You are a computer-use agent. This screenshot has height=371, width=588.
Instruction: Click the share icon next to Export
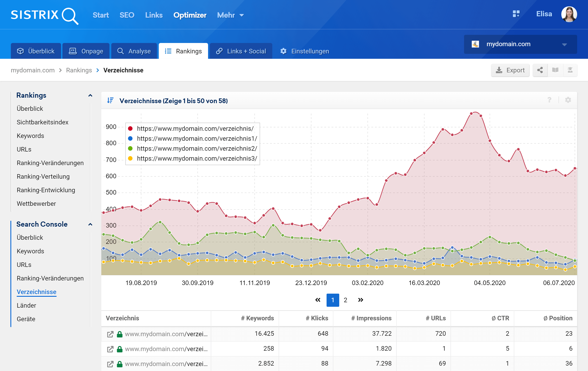540,70
